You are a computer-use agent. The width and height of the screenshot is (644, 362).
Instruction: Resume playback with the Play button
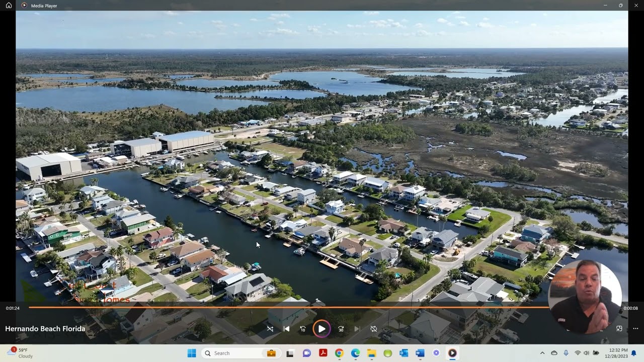tap(321, 329)
